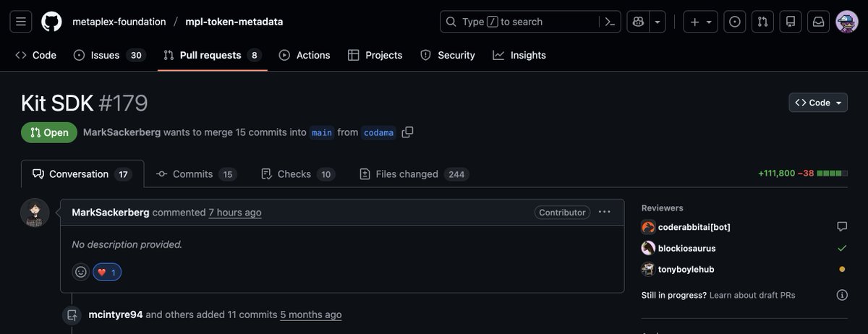Select the Checks tab
Screen dimensions: 868x334
297,174
